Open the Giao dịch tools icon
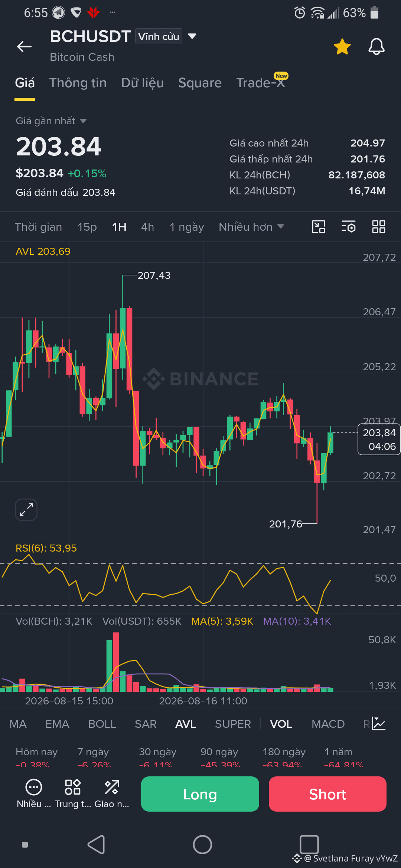This screenshot has width=401, height=868. point(112,793)
